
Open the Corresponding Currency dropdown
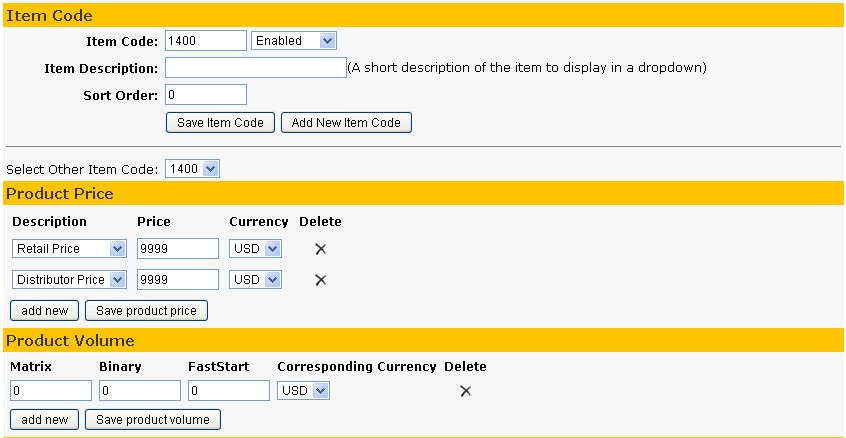pos(303,391)
